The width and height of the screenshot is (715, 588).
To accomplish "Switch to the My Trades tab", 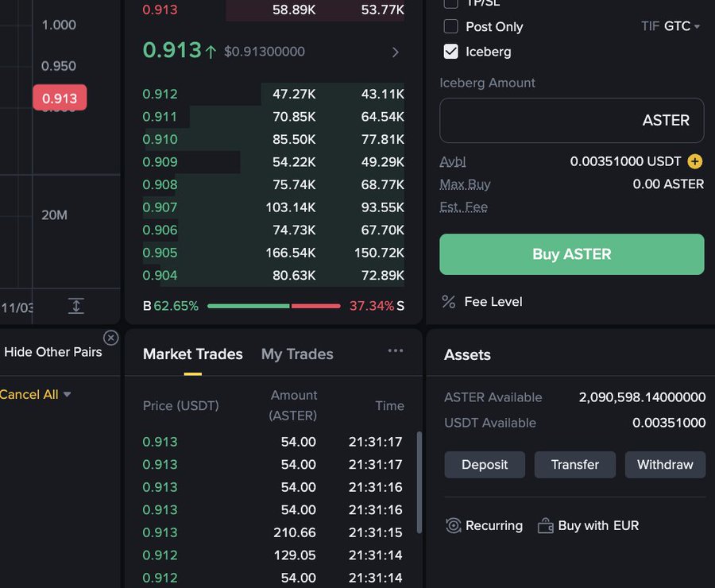I will [297, 354].
